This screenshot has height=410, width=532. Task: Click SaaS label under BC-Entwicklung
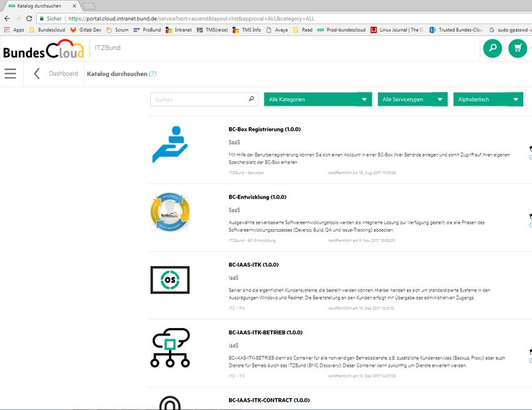pos(234,210)
